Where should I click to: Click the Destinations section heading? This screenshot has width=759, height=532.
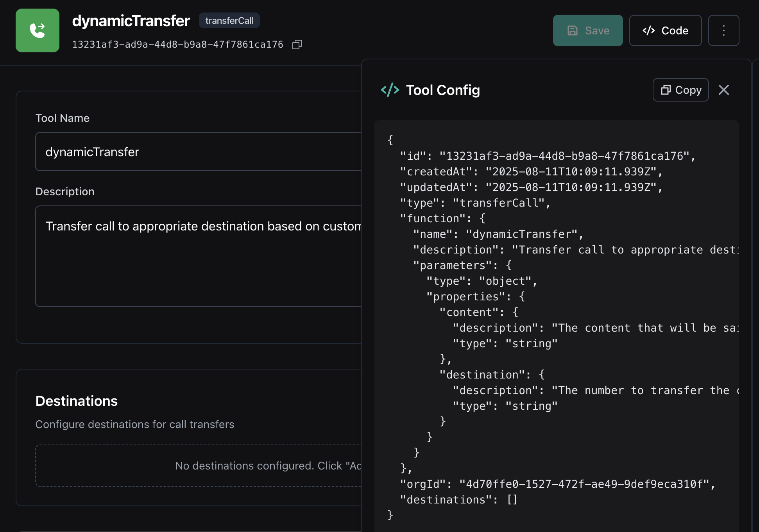click(77, 401)
